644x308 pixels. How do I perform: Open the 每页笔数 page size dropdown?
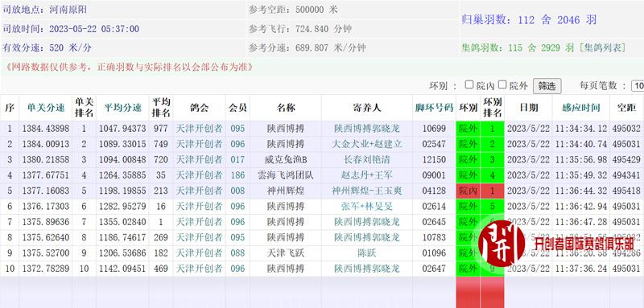click(x=638, y=86)
